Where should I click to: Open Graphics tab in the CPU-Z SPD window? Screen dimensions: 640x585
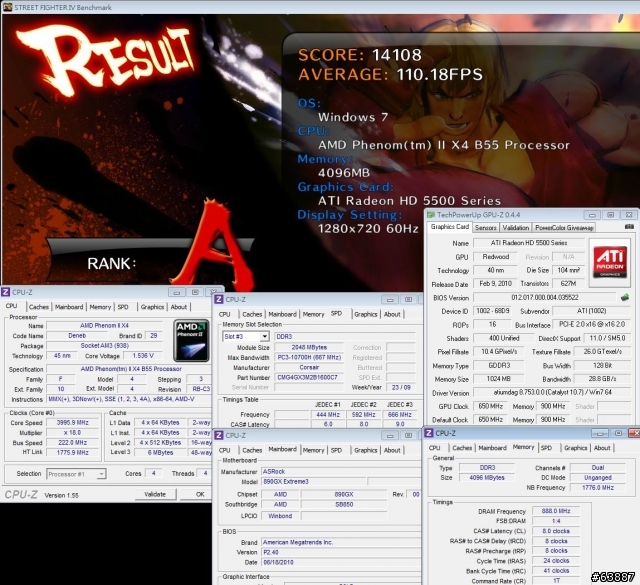click(x=366, y=314)
